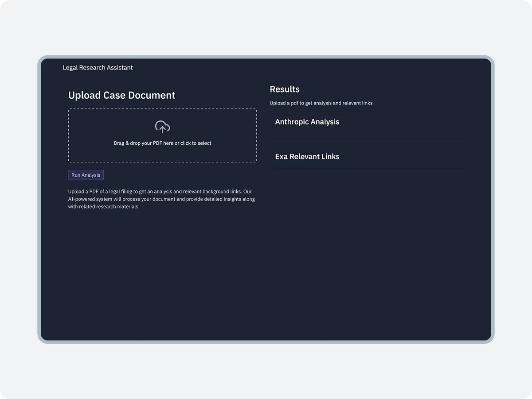The image size is (532, 399).
Task: Click the Legal Research Assistant header
Action: tap(98, 67)
